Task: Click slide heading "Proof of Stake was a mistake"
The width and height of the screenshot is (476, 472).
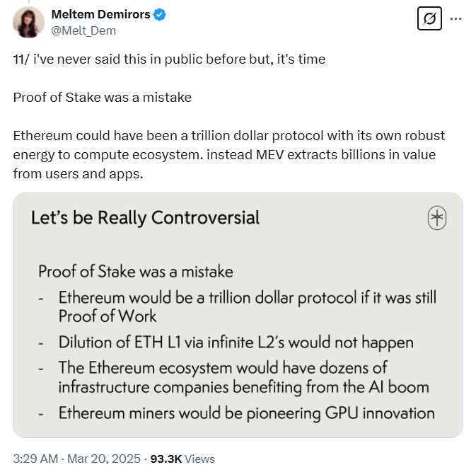Action: coord(135,271)
